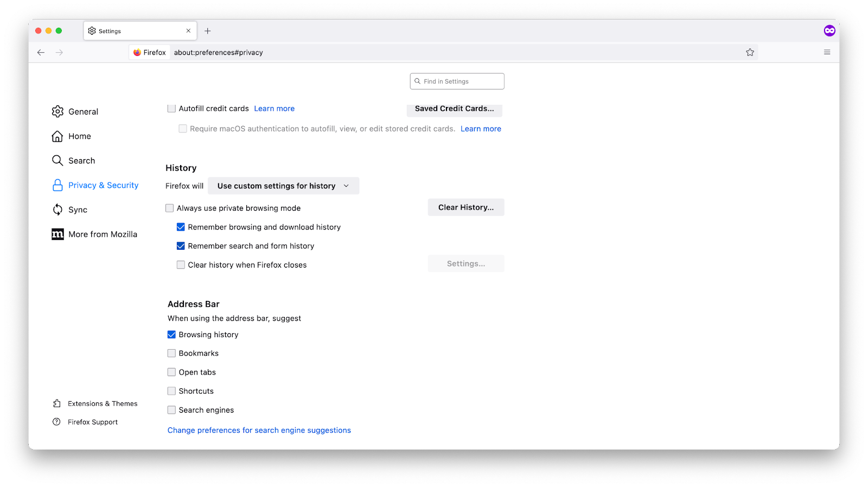
Task: Click the Settings tab gear icon
Action: [x=92, y=31]
